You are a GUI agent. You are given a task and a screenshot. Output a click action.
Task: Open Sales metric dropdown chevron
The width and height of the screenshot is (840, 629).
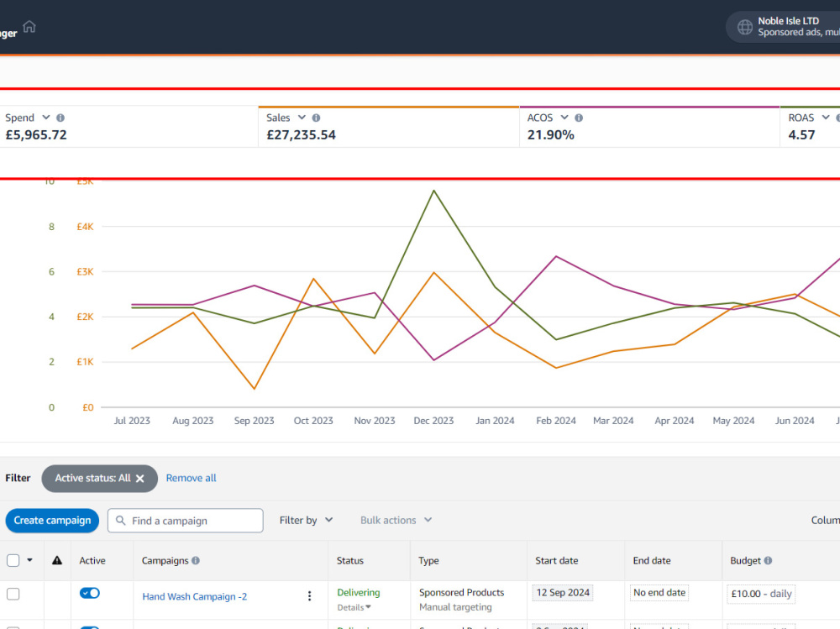point(302,118)
